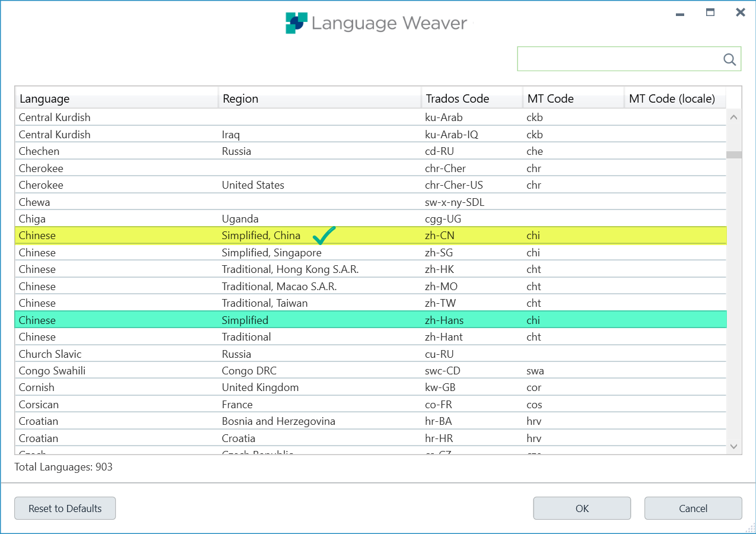
Task: Click the chr-Cher-US Trados code
Action: click(454, 185)
